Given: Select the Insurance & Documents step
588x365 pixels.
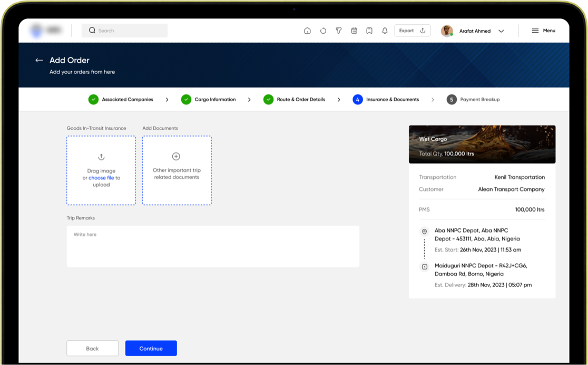Looking at the screenshot, I should [386, 100].
